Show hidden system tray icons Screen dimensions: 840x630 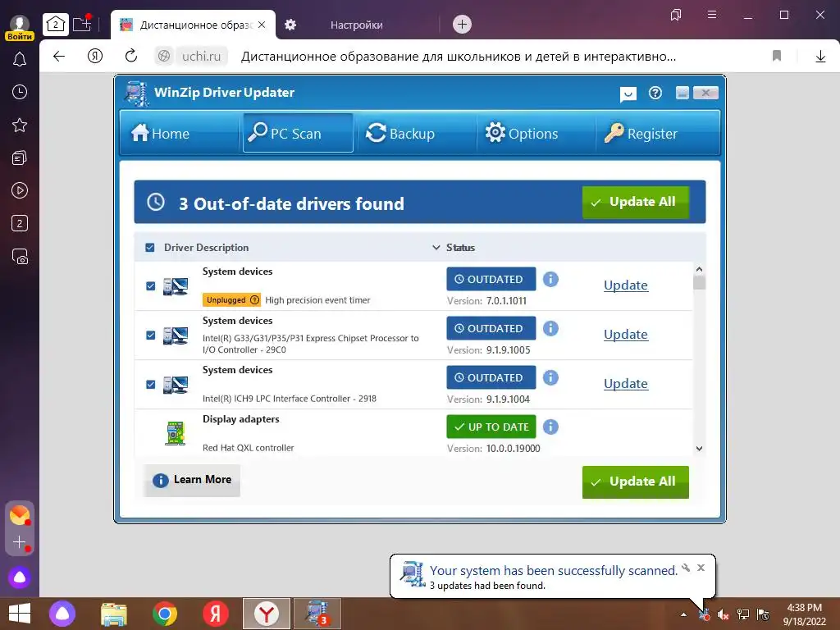tap(683, 614)
